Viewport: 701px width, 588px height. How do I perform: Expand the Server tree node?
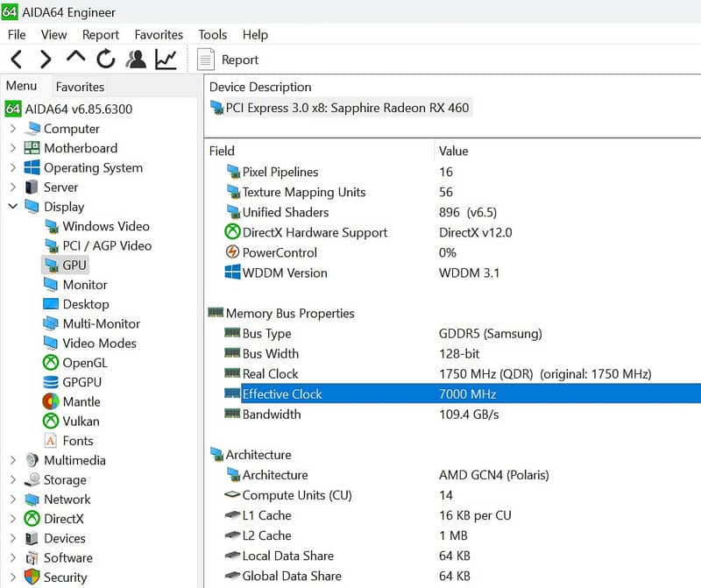click(x=13, y=188)
